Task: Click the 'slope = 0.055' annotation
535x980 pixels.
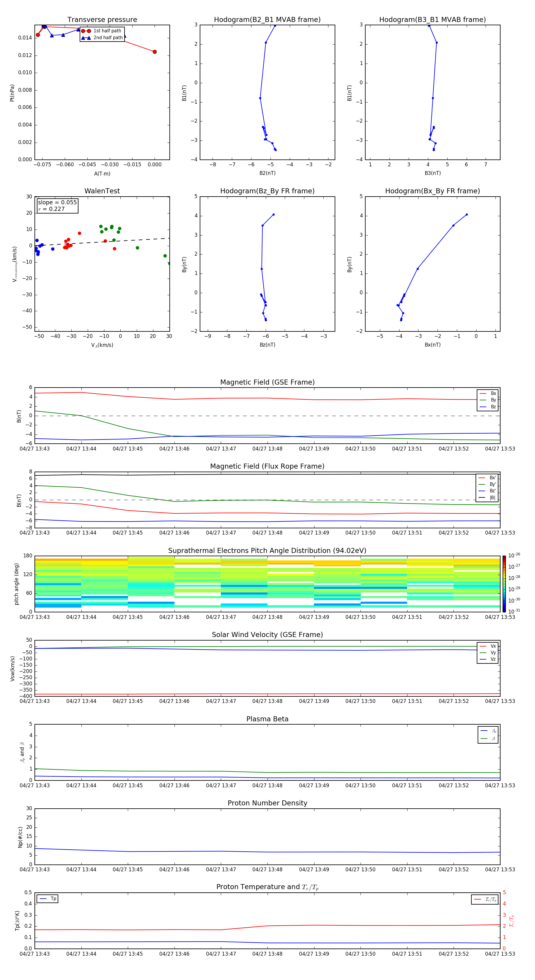Action: [x=57, y=203]
